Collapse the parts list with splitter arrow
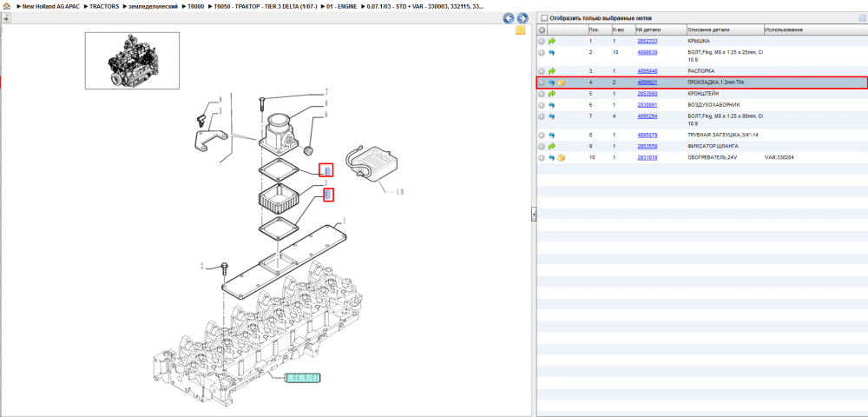868x417 pixels. point(534,213)
